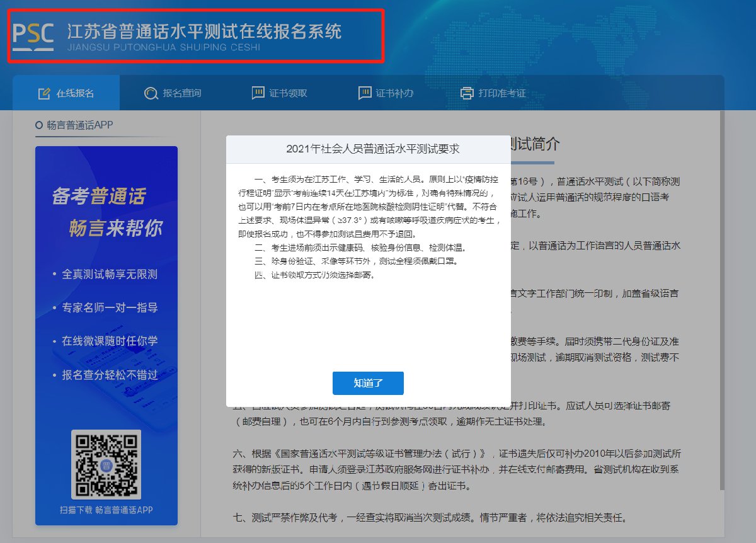Click the 江苏省普通话水平测试在线报名系统 site title
This screenshot has height=543, width=756.
pos(204,31)
